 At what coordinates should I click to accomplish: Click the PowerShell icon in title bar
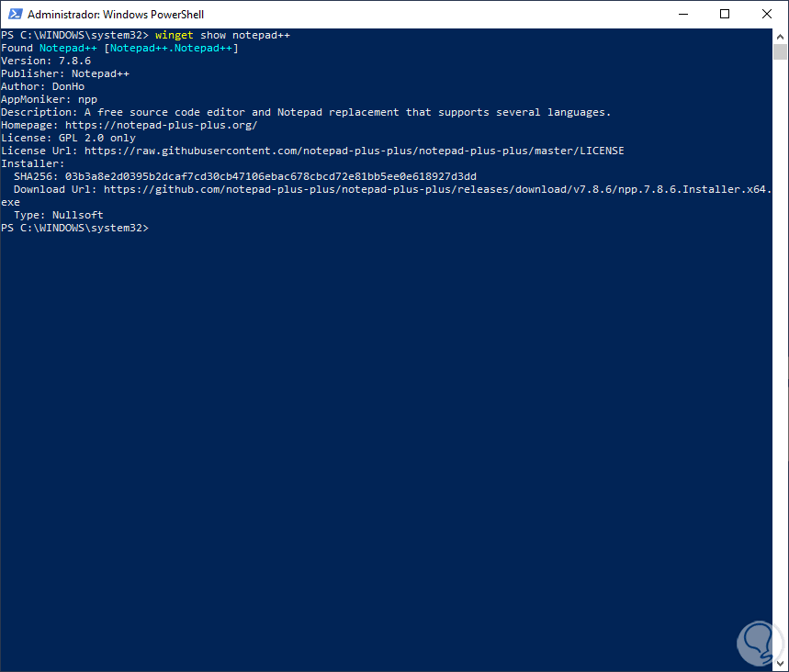tap(15, 14)
